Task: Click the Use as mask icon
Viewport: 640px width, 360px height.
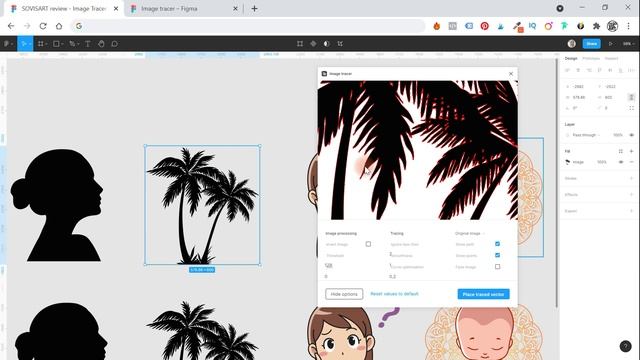Action: point(327,44)
